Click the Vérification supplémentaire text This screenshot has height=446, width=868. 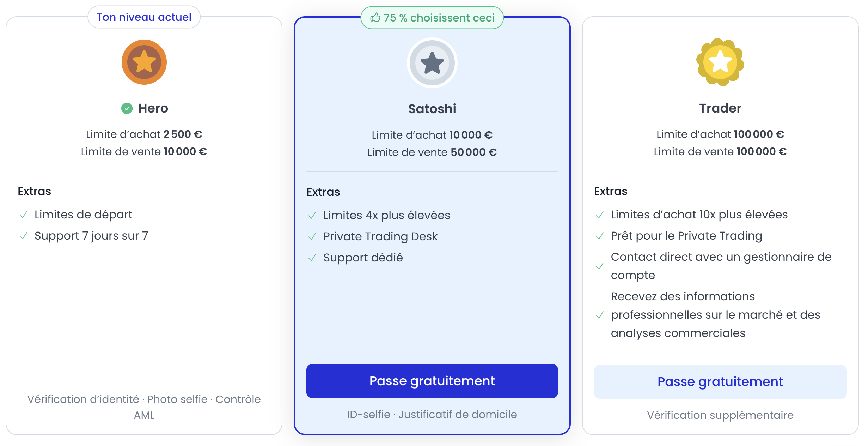pyautogui.click(x=720, y=415)
